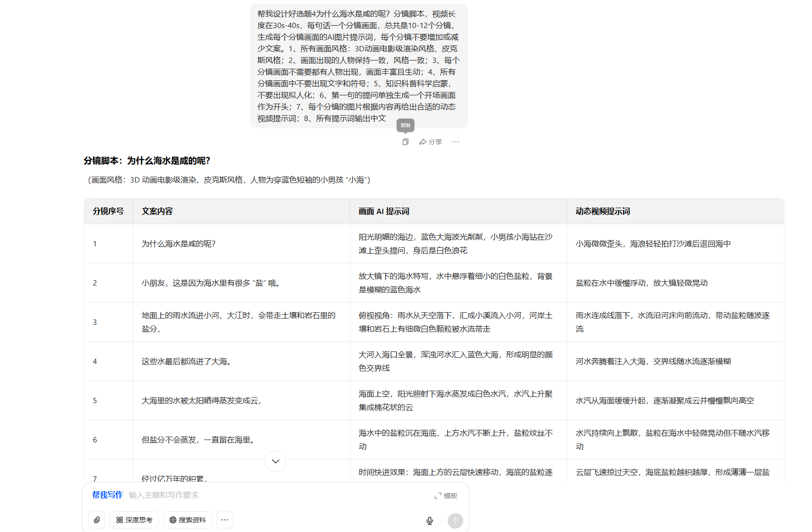
Task: Turn on 搜索资料 web search
Action: coord(187,520)
